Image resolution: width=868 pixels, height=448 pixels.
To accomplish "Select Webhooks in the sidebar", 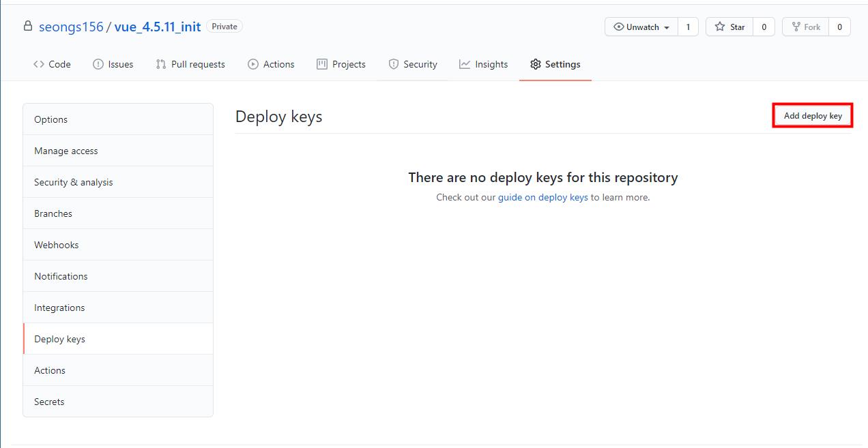I will 56,244.
